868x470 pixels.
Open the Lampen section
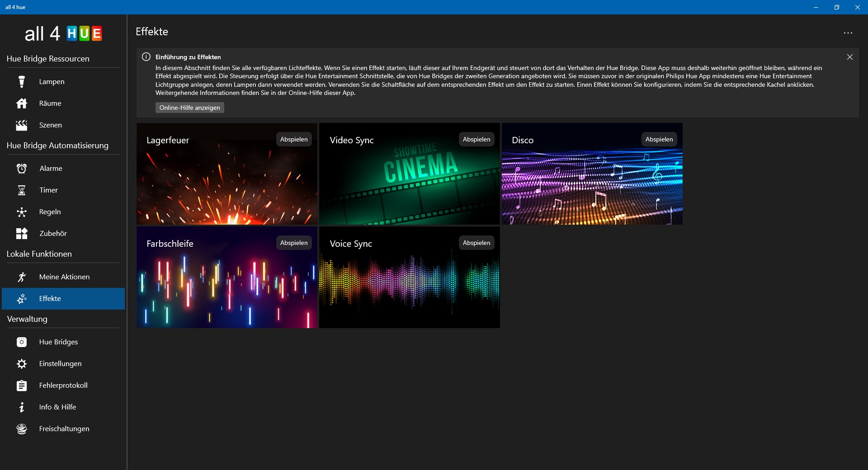(63, 82)
